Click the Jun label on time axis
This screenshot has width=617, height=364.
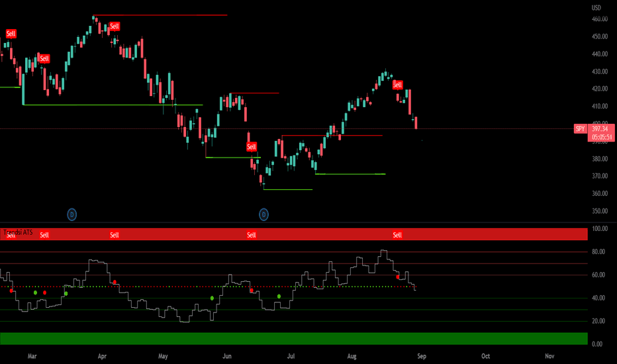coord(226,356)
